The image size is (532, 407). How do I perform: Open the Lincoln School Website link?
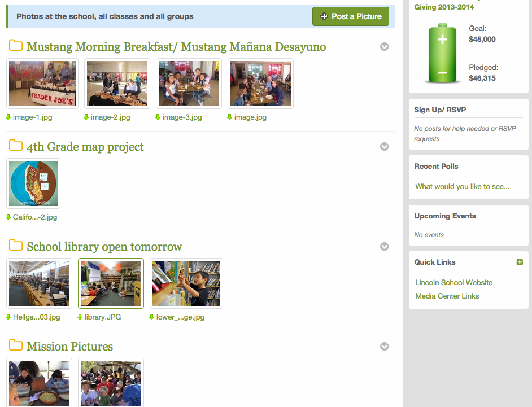pyautogui.click(x=453, y=282)
